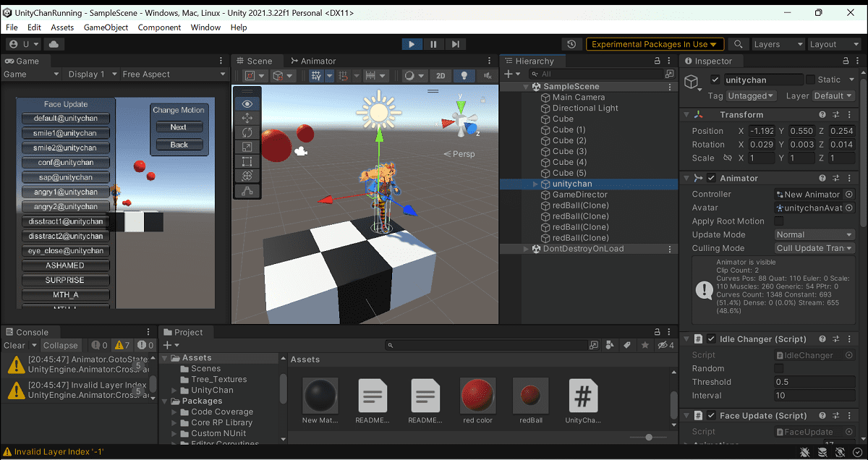Select the Move tool in Scene overlay
Screen dimensions: 868x460
coord(247,118)
